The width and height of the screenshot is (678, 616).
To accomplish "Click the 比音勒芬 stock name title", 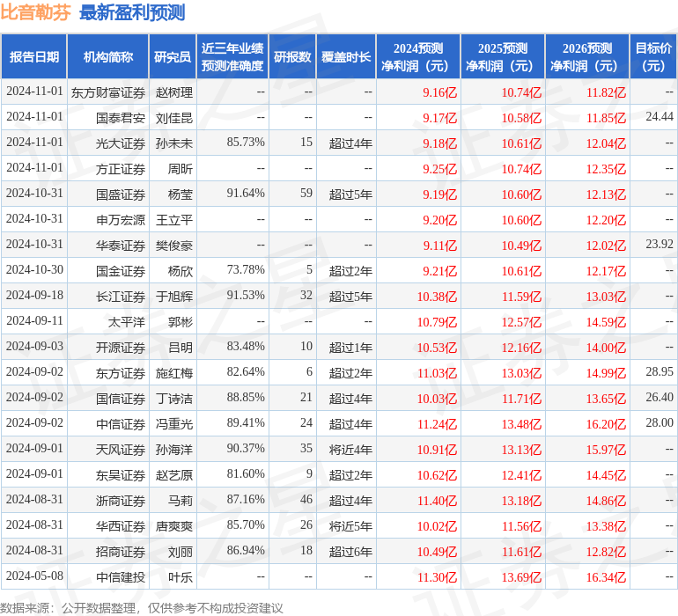I will point(36,12).
